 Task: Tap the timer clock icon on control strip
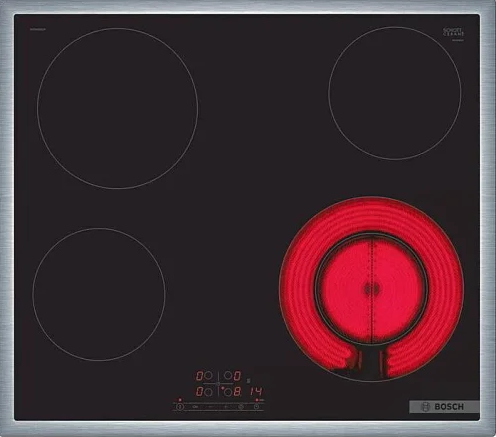click(241, 407)
